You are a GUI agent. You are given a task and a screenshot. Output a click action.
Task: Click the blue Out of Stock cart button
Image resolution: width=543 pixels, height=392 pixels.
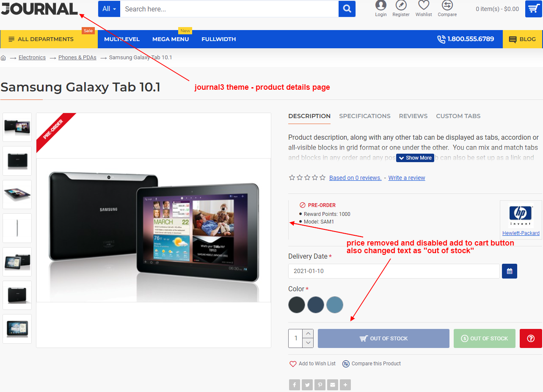[x=383, y=338]
